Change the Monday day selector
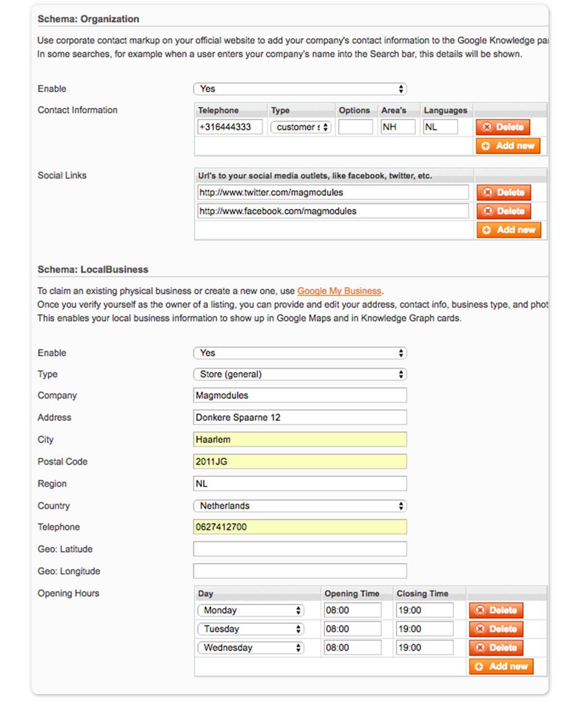Screen dimensions: 582x728 point(250,611)
